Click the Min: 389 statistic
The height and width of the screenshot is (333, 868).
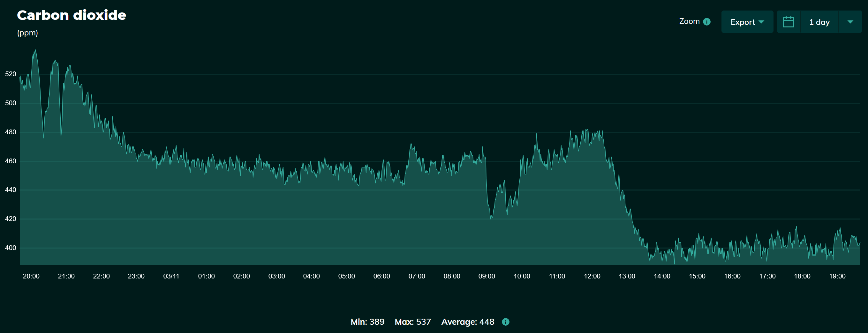click(x=367, y=322)
